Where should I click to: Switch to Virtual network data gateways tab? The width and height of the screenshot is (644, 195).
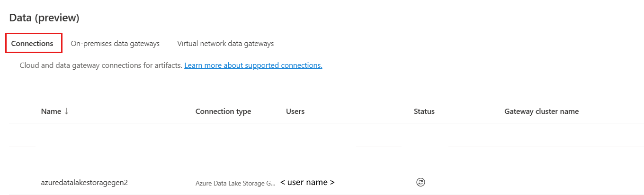pyautogui.click(x=225, y=43)
